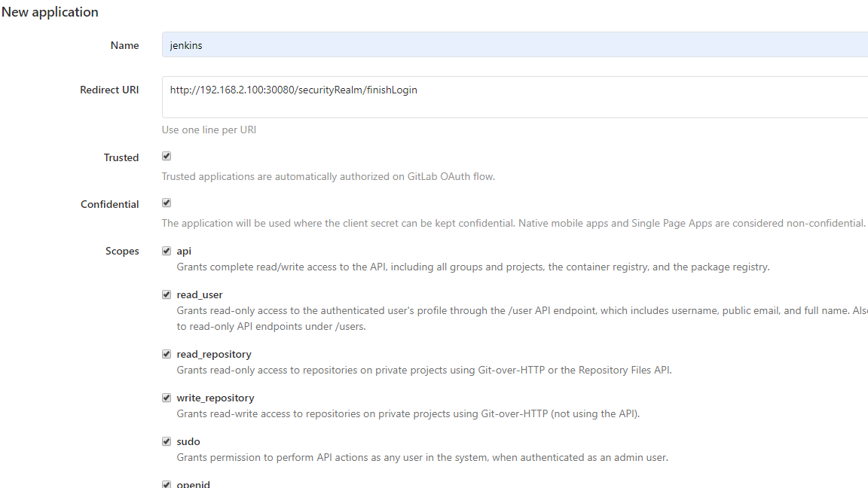Toggle the read_user scope checkbox

(167, 295)
